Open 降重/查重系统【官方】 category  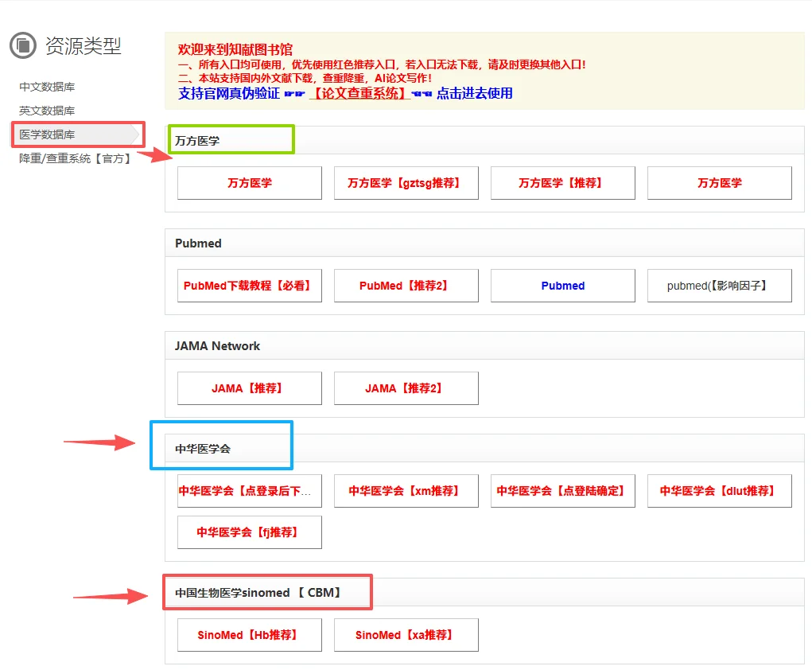click(x=76, y=158)
